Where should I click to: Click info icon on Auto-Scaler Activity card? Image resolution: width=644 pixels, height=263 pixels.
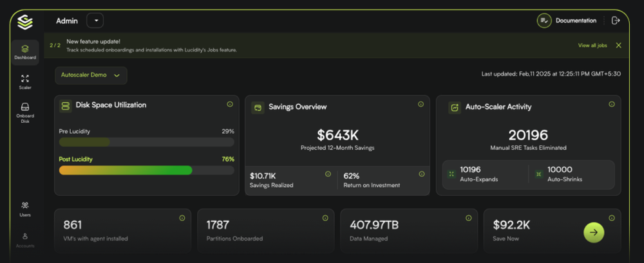612,104
